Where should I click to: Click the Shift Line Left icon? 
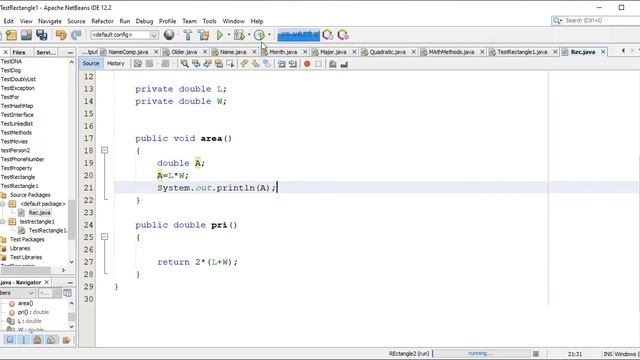click(282, 64)
